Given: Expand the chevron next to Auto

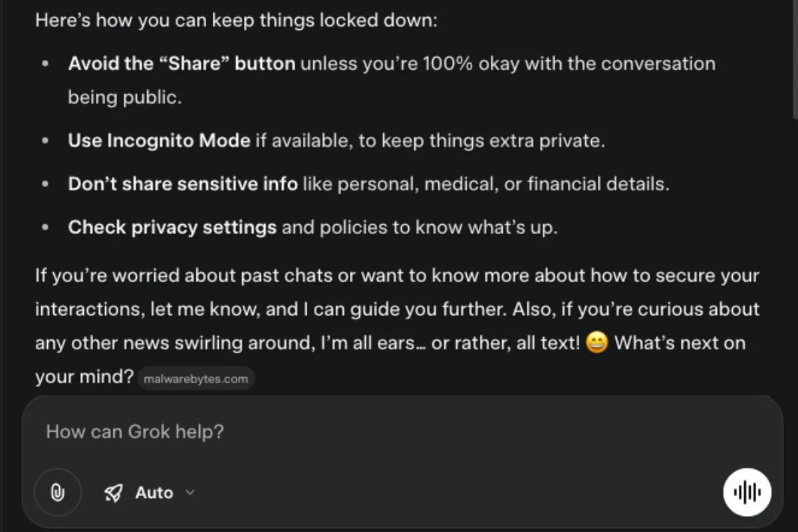Looking at the screenshot, I should pos(190,492).
